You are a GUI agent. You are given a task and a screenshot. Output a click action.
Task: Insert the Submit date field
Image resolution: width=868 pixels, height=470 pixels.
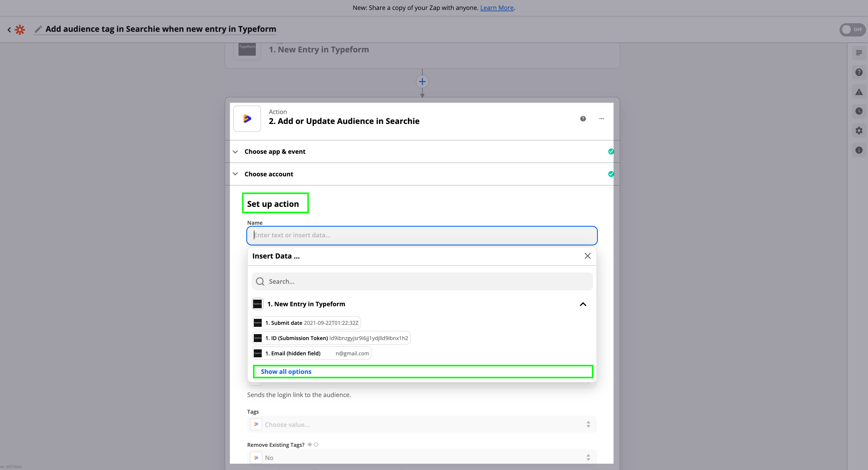click(x=306, y=323)
